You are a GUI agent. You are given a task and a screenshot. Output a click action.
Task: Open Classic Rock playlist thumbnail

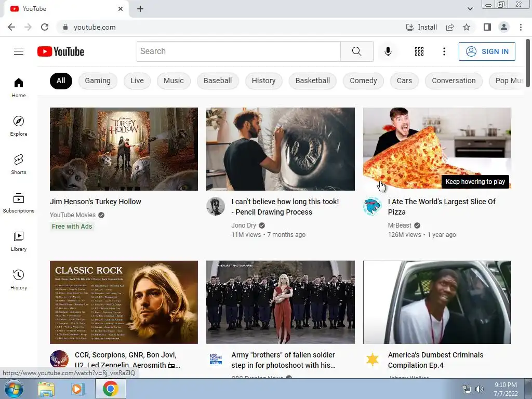[124, 302]
